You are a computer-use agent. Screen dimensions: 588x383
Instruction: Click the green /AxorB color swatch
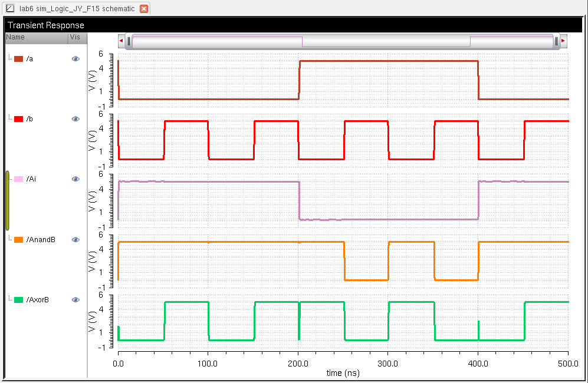(18, 300)
